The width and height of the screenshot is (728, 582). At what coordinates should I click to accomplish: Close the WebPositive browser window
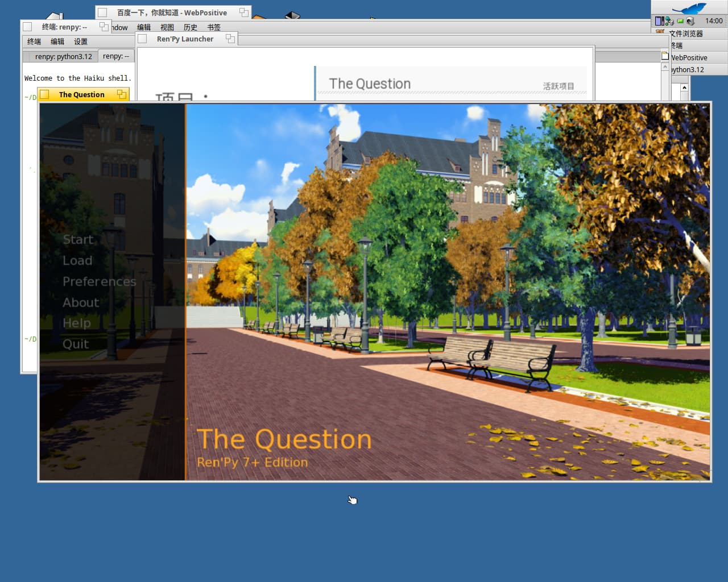pos(102,13)
